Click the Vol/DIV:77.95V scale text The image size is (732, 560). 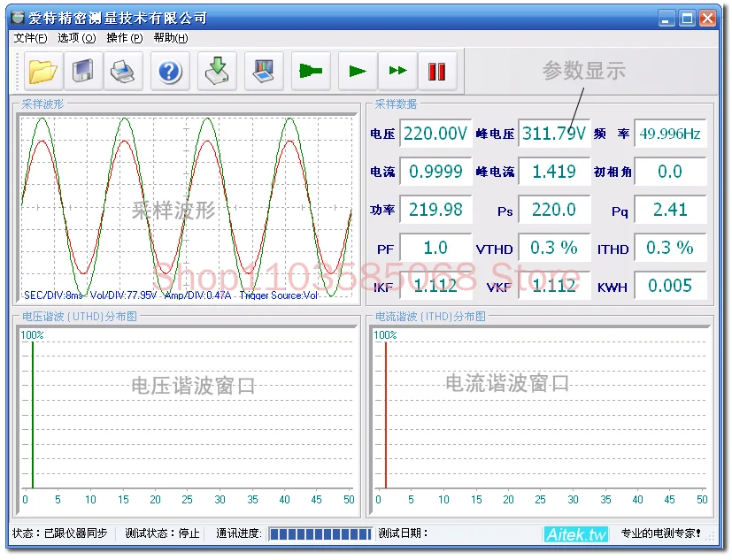[123, 295]
